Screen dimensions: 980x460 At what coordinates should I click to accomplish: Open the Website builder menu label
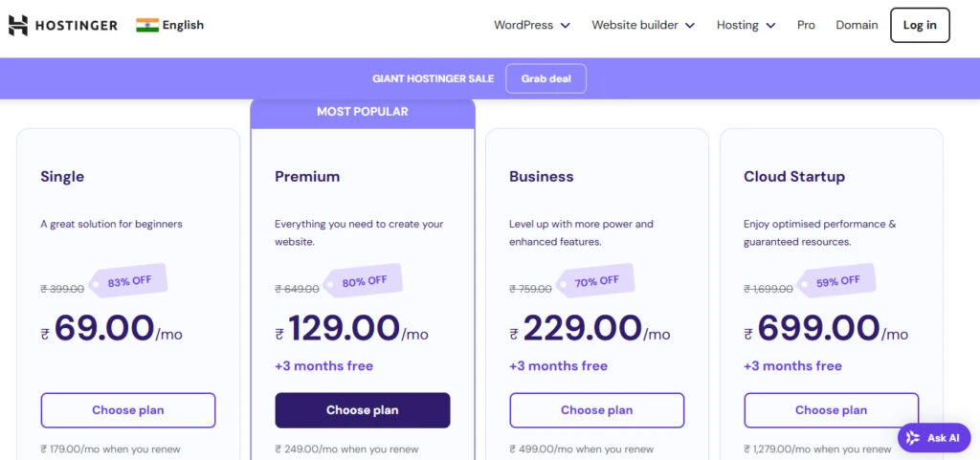point(635,26)
